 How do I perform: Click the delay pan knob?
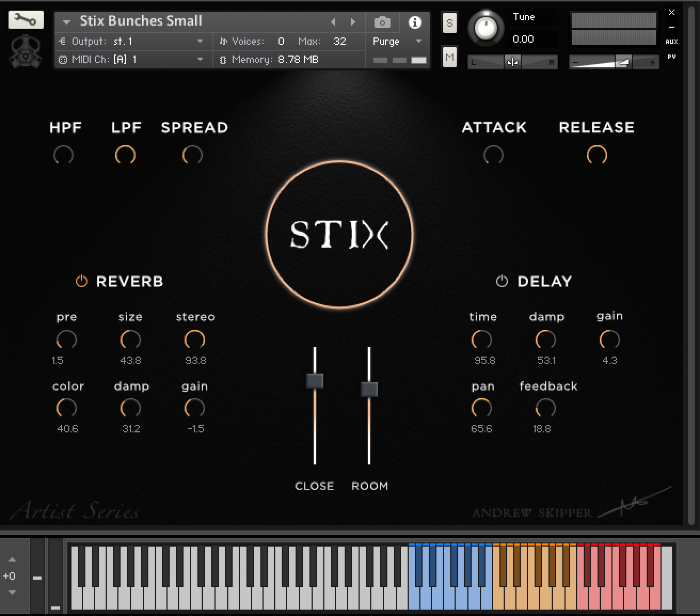coord(482,409)
